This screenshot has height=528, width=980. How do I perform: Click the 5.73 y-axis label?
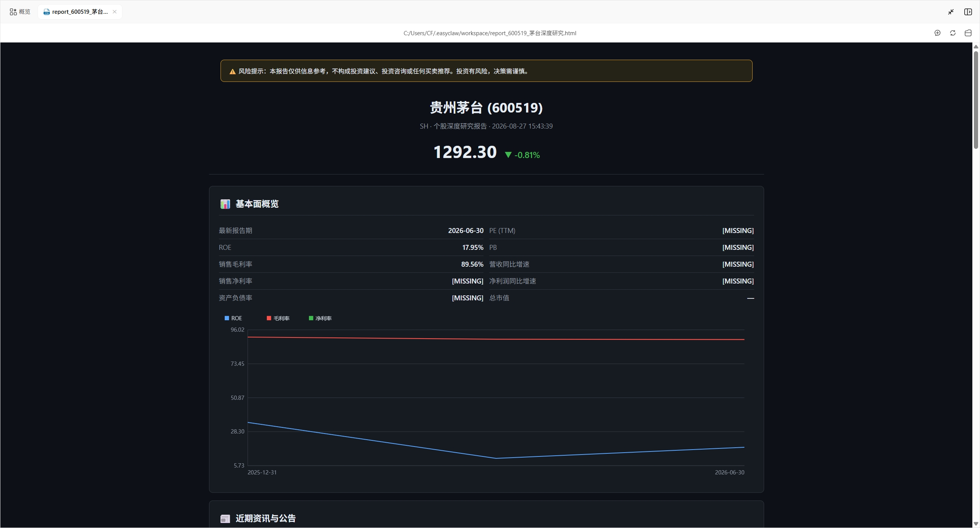pos(239,466)
